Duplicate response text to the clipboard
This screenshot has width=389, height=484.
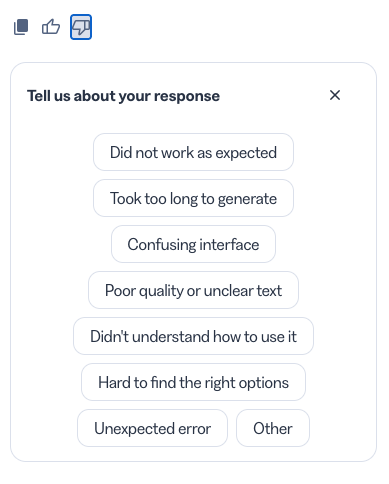click(x=21, y=27)
